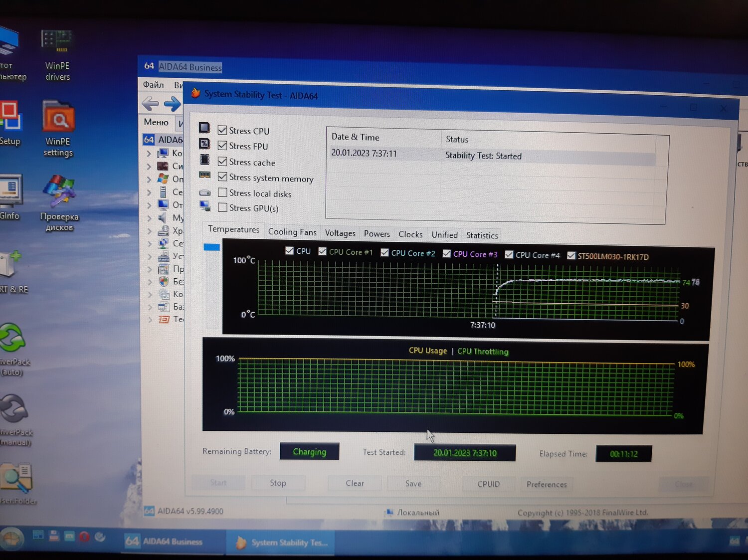Image resolution: width=748 pixels, height=560 pixels.
Task: Toggle CPU temperature graph checkbox
Action: click(289, 251)
